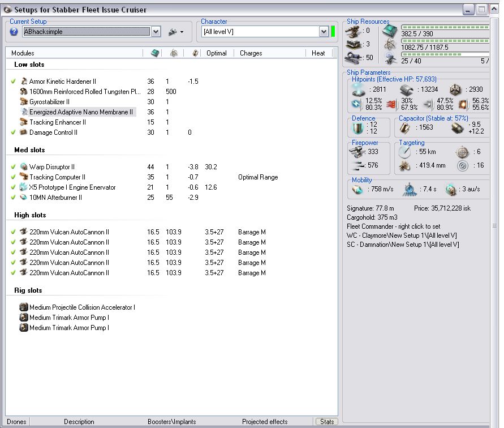Click the blue help question mark icon
The width and height of the screenshot is (504, 428).
(14, 32)
